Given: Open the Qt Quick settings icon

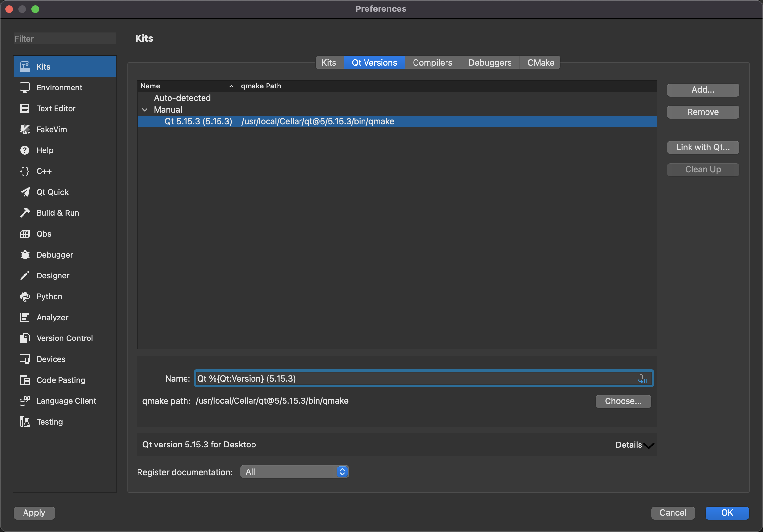Looking at the screenshot, I should point(25,192).
